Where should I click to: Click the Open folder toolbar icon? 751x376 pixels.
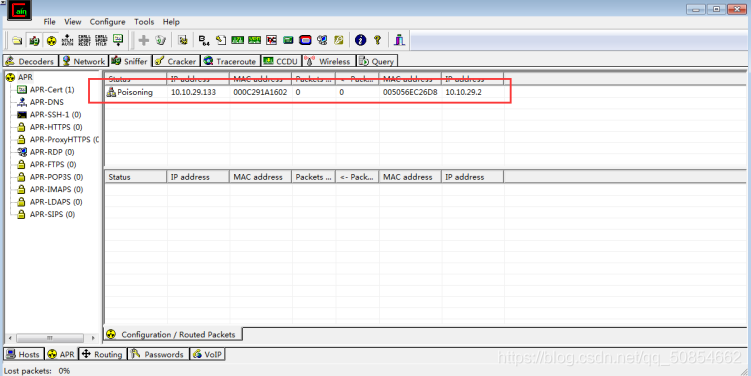pos(17,41)
